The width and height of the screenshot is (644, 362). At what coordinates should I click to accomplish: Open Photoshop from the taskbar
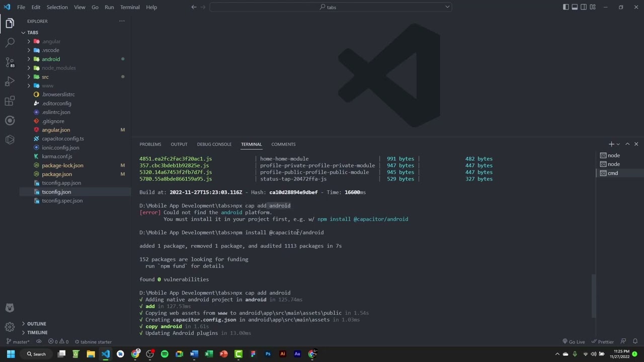pyautogui.click(x=268, y=354)
